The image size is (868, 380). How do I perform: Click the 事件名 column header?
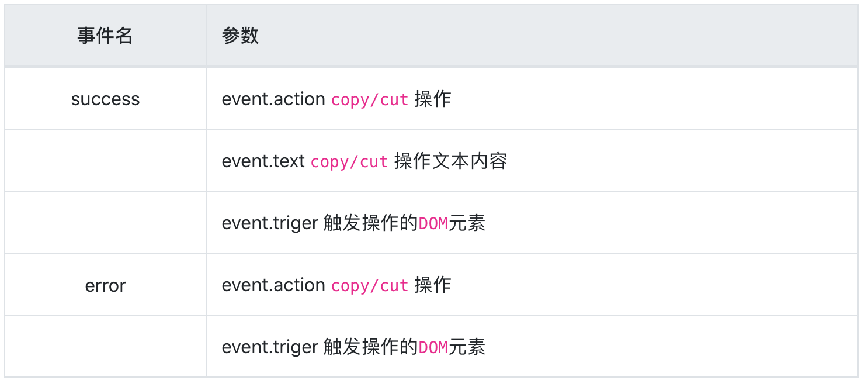point(105,36)
